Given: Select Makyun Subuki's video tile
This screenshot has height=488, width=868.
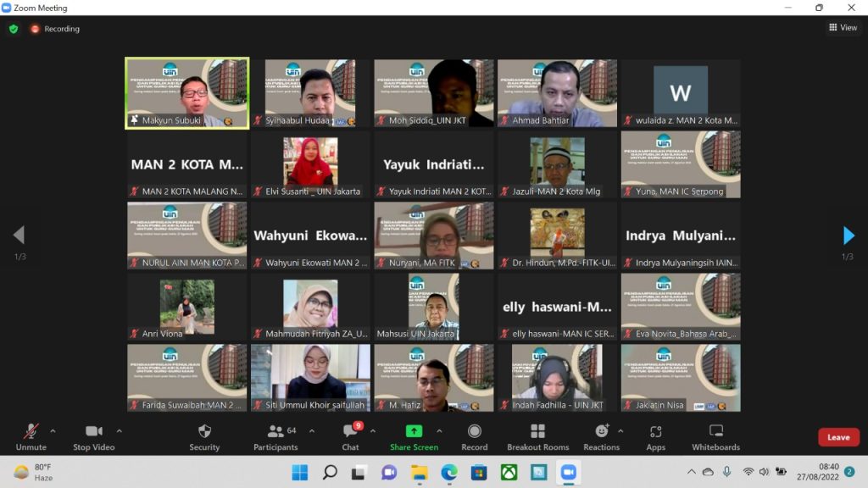Looking at the screenshot, I should (186, 92).
